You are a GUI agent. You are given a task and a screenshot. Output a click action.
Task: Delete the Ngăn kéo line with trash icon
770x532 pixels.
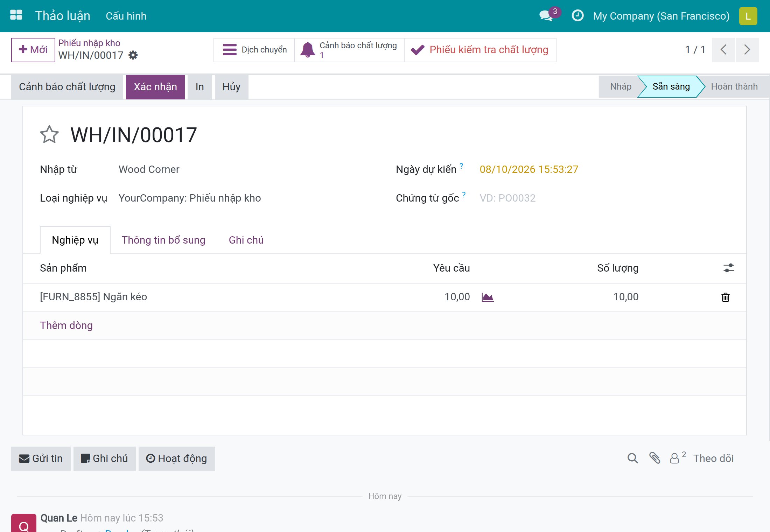[x=725, y=297]
